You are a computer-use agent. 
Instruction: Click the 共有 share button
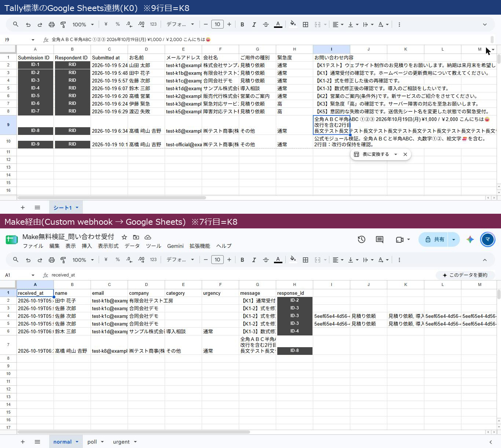click(x=434, y=239)
